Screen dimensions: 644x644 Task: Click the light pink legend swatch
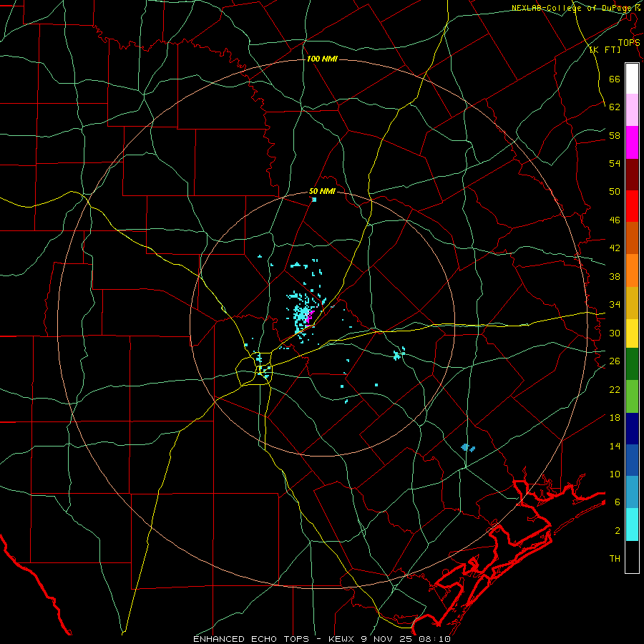click(x=632, y=110)
